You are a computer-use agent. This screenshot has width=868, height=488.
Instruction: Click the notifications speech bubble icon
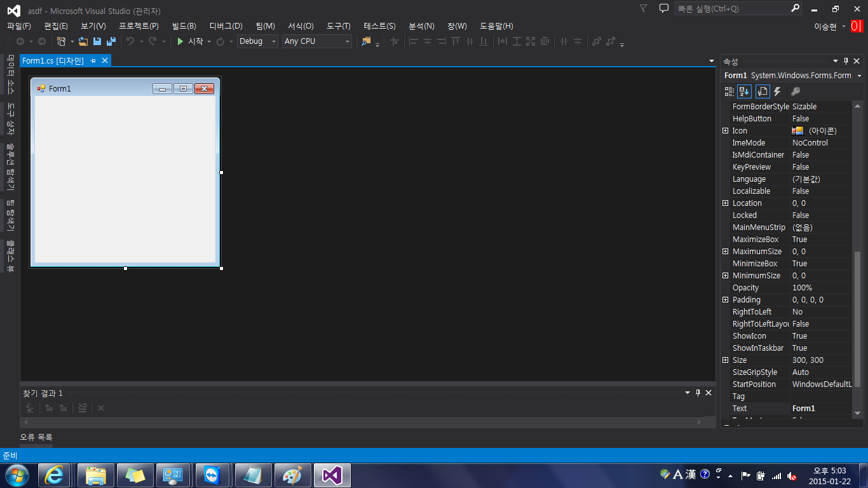(664, 9)
